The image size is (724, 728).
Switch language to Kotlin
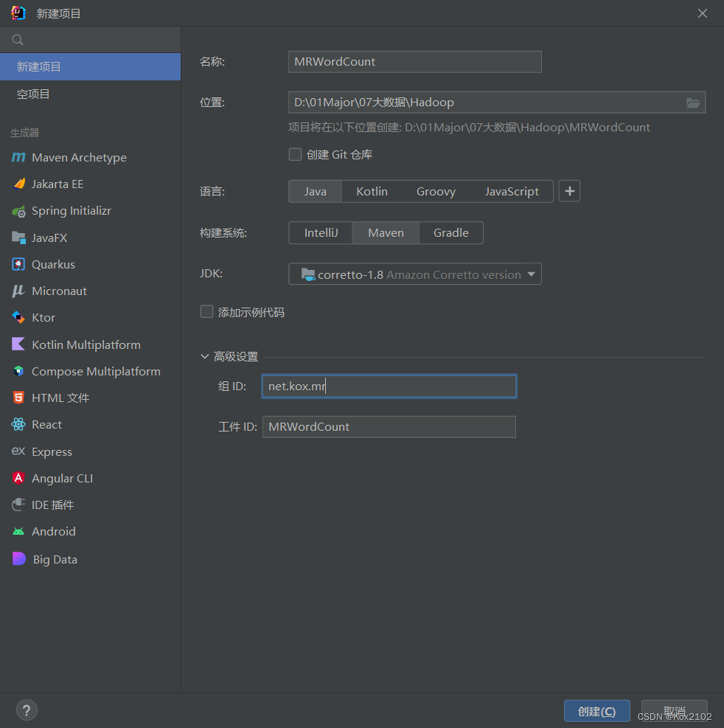(372, 191)
